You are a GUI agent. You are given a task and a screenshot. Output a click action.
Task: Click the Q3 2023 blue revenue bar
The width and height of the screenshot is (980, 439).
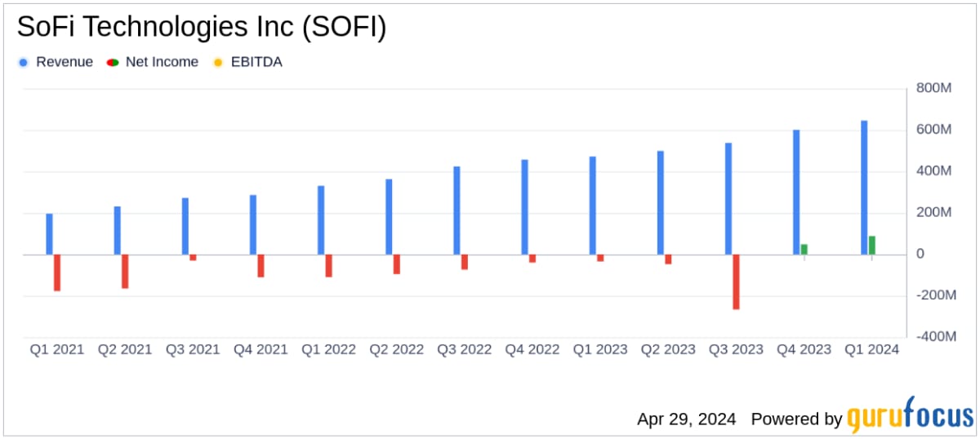728,199
